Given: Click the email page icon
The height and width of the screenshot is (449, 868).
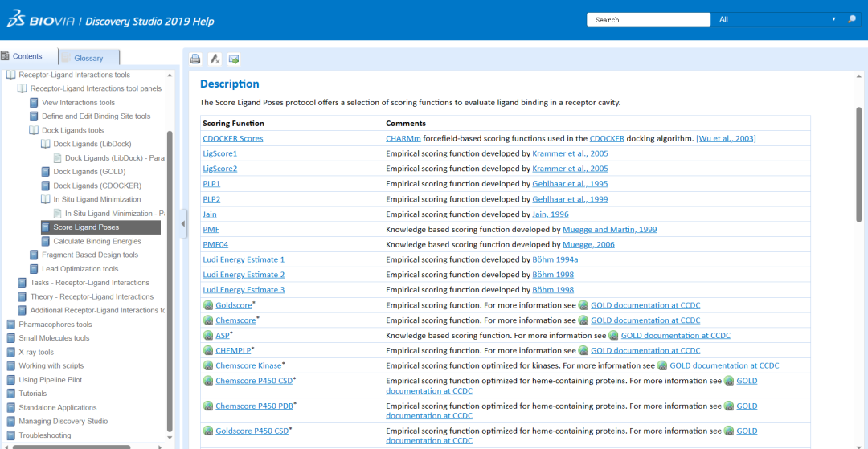Looking at the screenshot, I should click(234, 59).
